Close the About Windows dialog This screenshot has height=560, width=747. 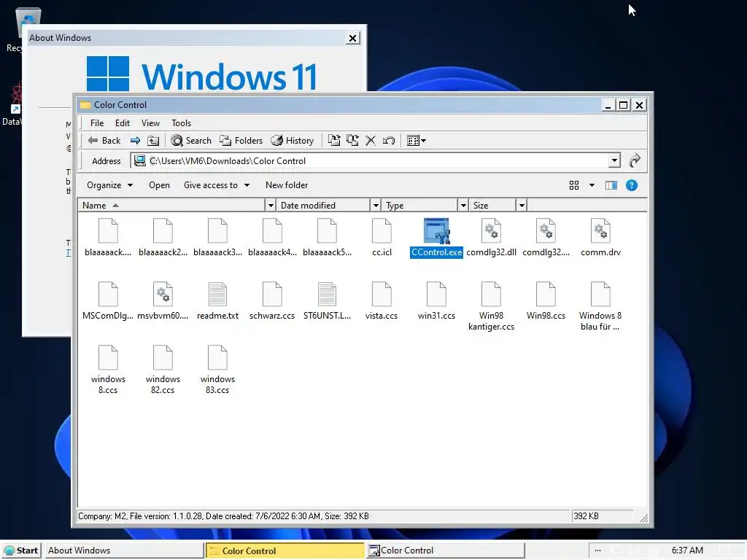[x=352, y=38]
